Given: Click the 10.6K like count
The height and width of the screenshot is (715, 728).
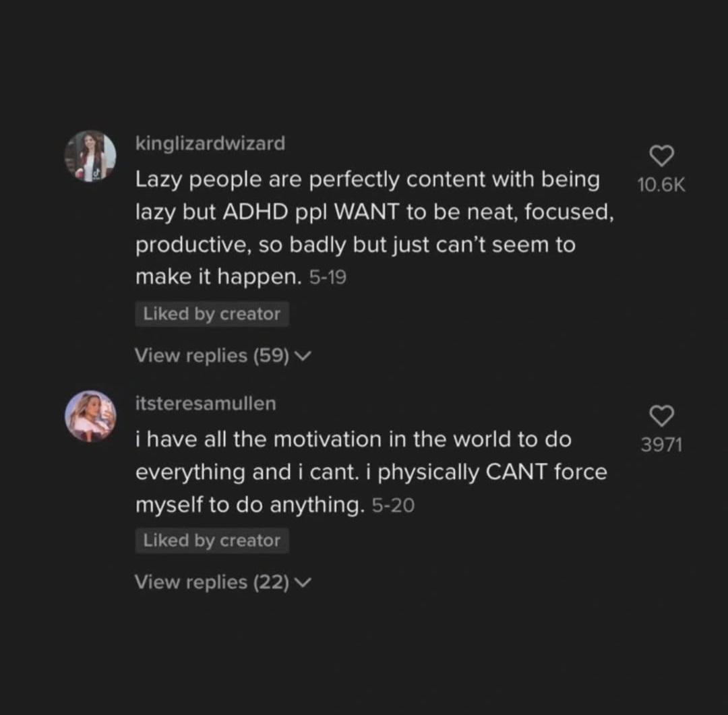Looking at the screenshot, I should [661, 185].
